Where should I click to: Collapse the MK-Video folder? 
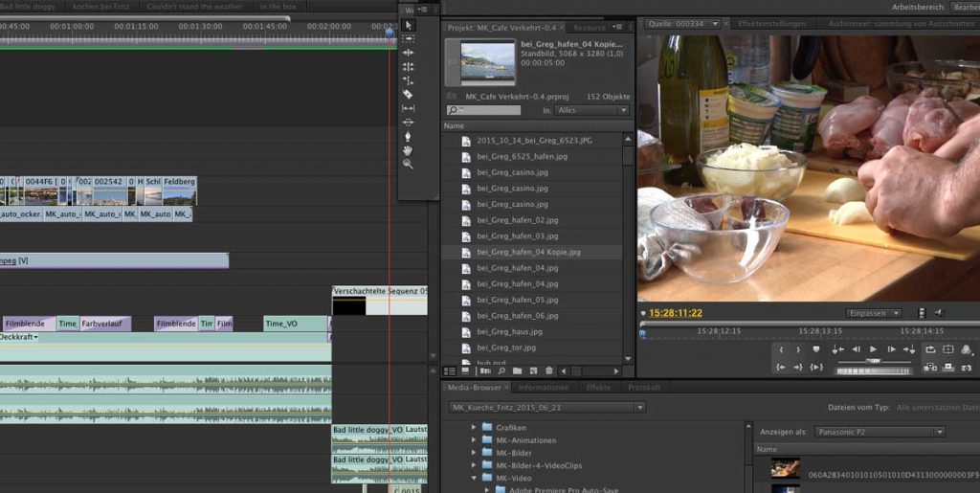point(473,478)
